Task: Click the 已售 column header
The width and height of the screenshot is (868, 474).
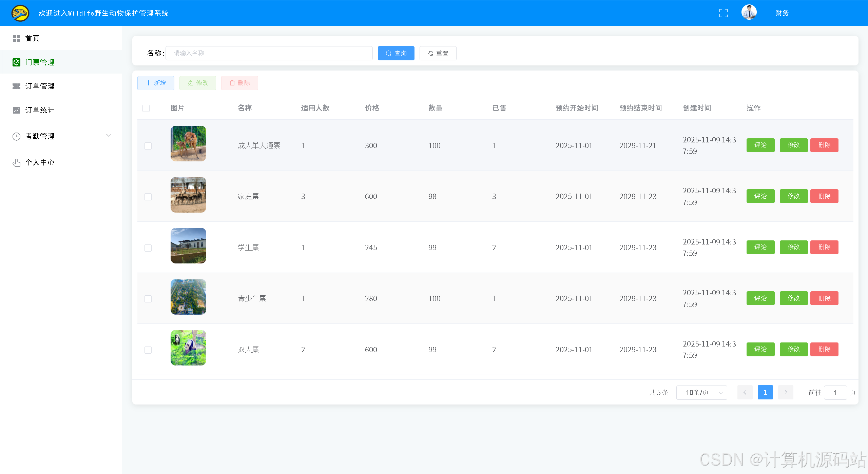Action: [499, 108]
